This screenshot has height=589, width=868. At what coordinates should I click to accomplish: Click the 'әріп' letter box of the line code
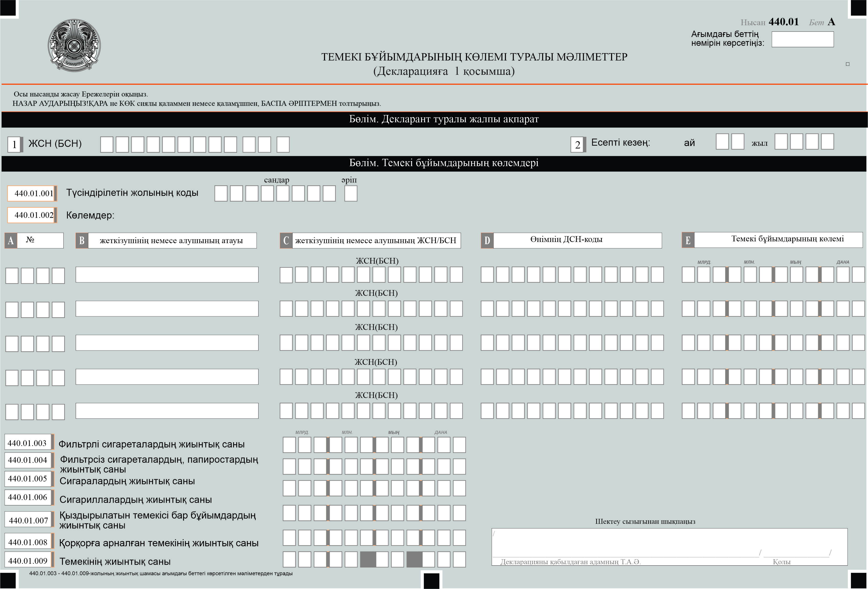pos(351,194)
